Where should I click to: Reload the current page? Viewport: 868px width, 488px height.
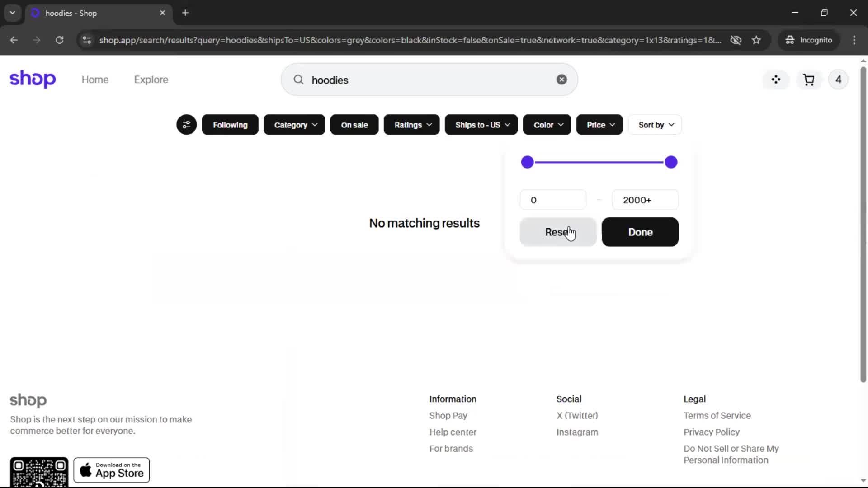[59, 40]
